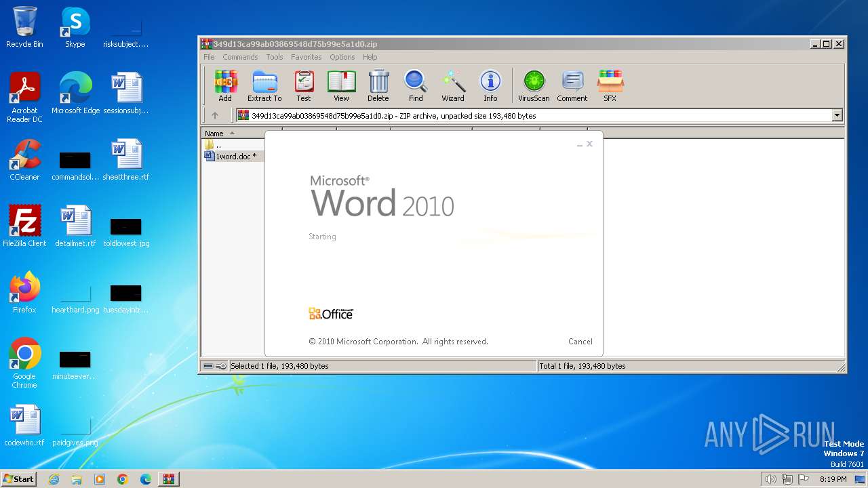This screenshot has height=488, width=868.
Task: Select the sessionsubj desktop document
Action: [126, 94]
